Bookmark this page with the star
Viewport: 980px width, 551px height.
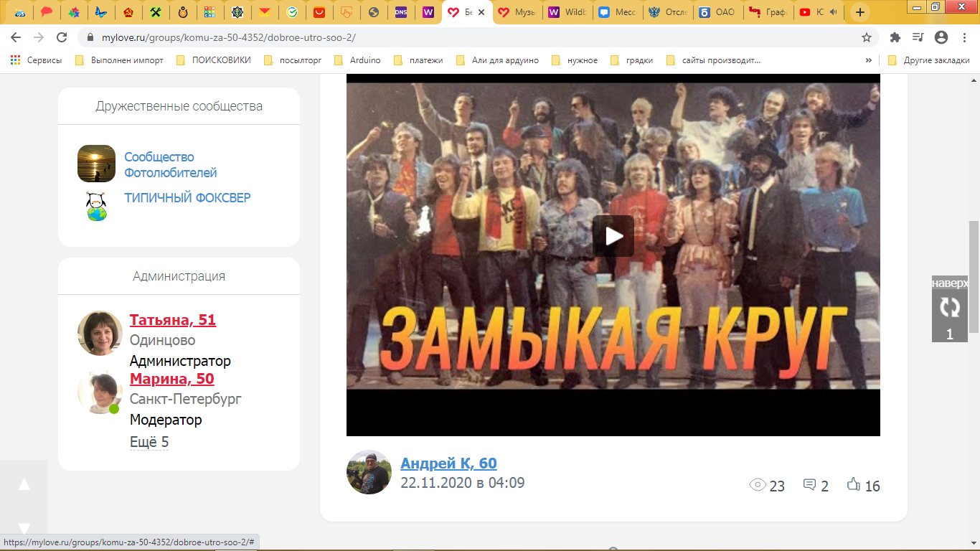pyautogui.click(x=867, y=37)
